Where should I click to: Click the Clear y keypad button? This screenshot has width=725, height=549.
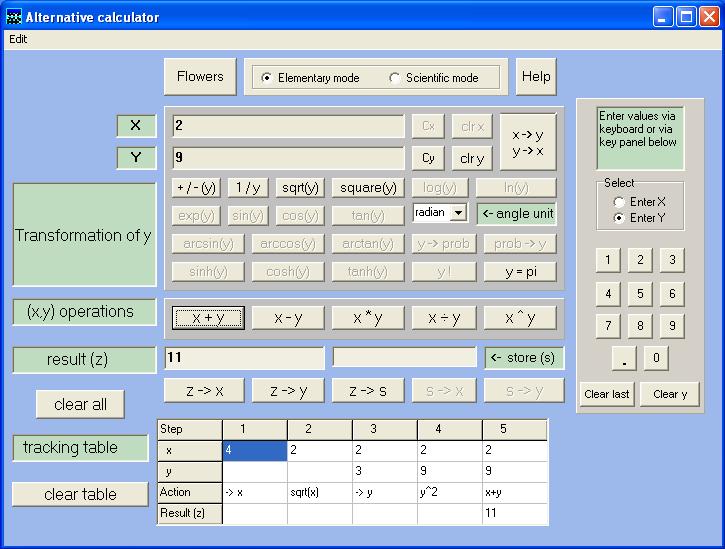pos(670,394)
